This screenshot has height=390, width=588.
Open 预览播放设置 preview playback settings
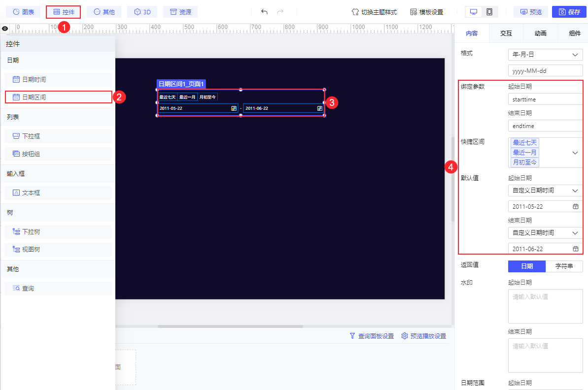tap(424, 336)
